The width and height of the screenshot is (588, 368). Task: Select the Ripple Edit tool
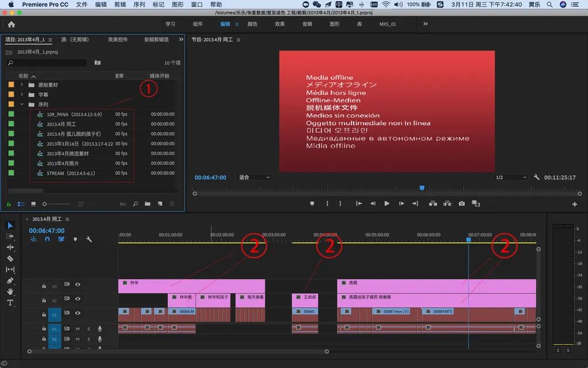[x=10, y=247]
